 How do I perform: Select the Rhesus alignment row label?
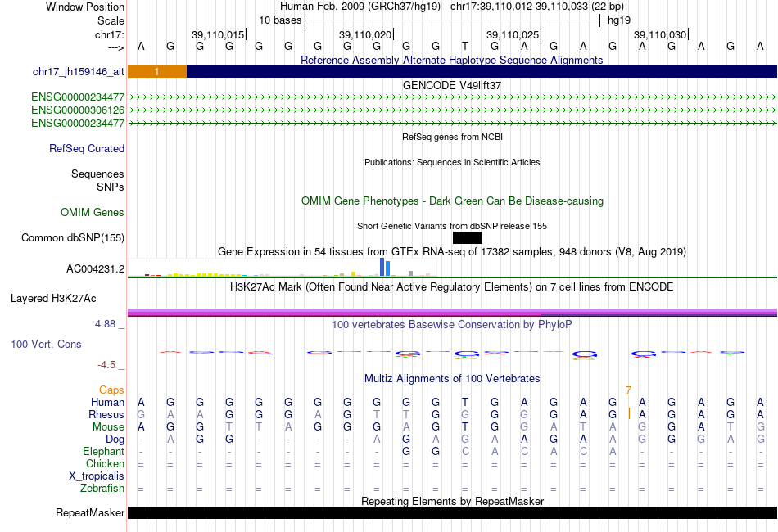tap(106, 414)
